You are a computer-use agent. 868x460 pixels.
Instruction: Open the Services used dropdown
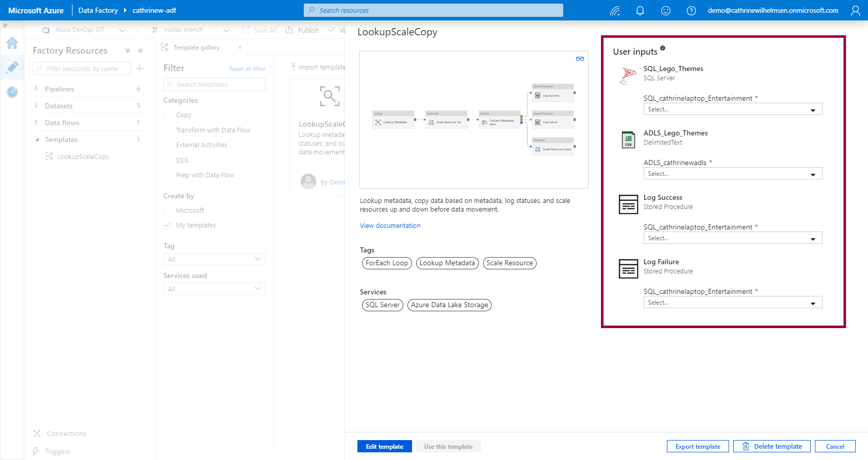point(214,289)
